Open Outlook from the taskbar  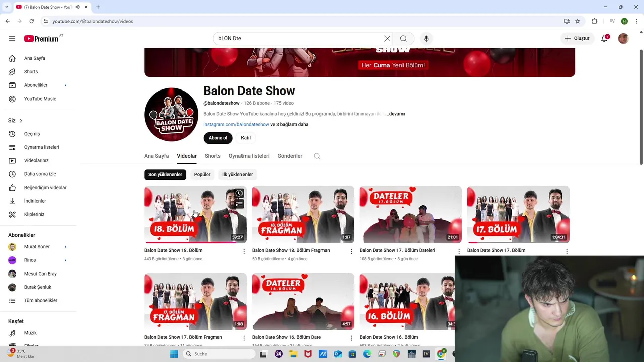tap(338, 354)
